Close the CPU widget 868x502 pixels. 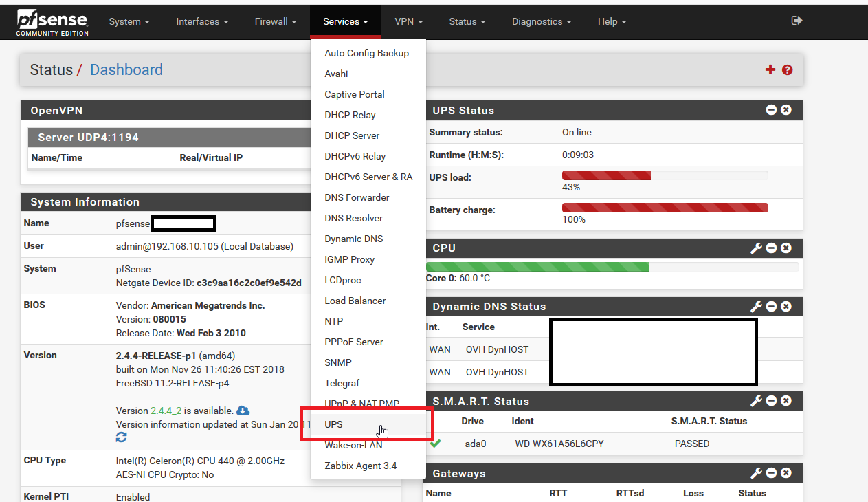[786, 248]
